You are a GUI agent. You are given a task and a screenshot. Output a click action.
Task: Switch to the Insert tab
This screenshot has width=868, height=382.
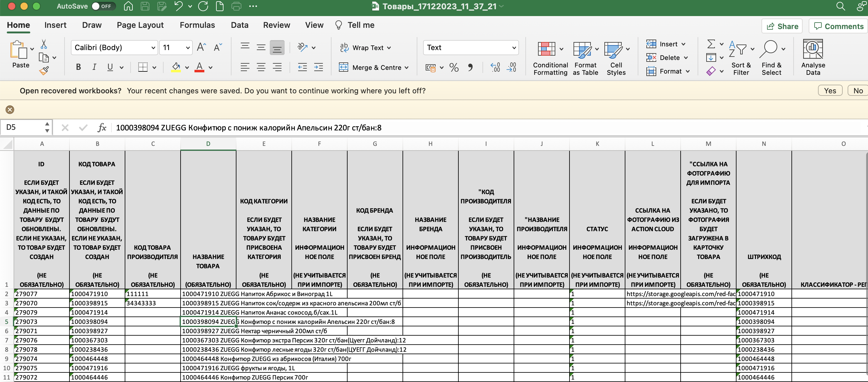[x=55, y=25]
